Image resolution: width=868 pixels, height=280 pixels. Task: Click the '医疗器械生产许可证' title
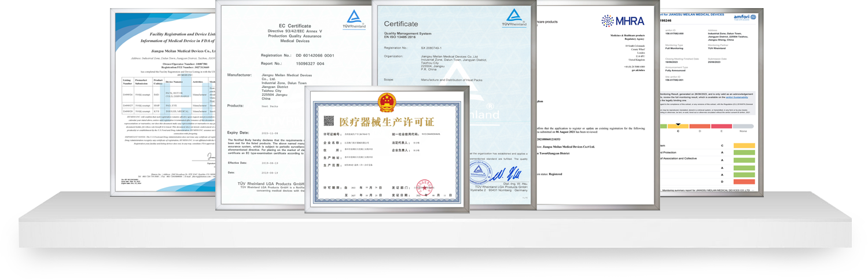click(x=387, y=122)
